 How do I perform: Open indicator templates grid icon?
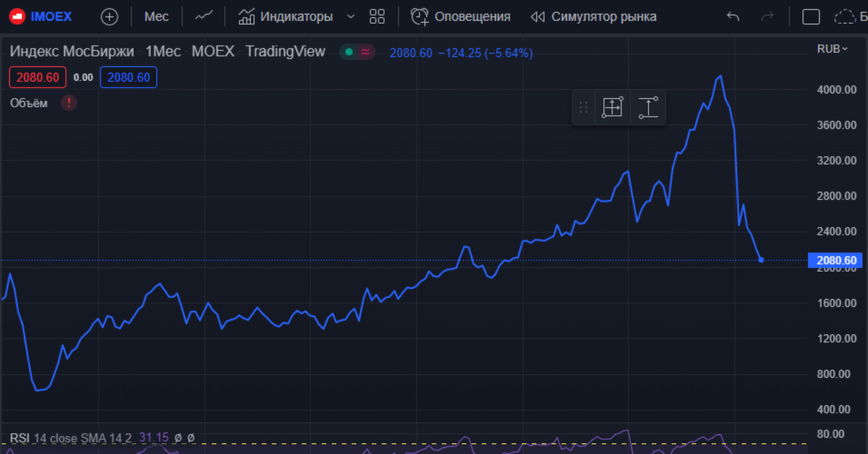point(377,17)
